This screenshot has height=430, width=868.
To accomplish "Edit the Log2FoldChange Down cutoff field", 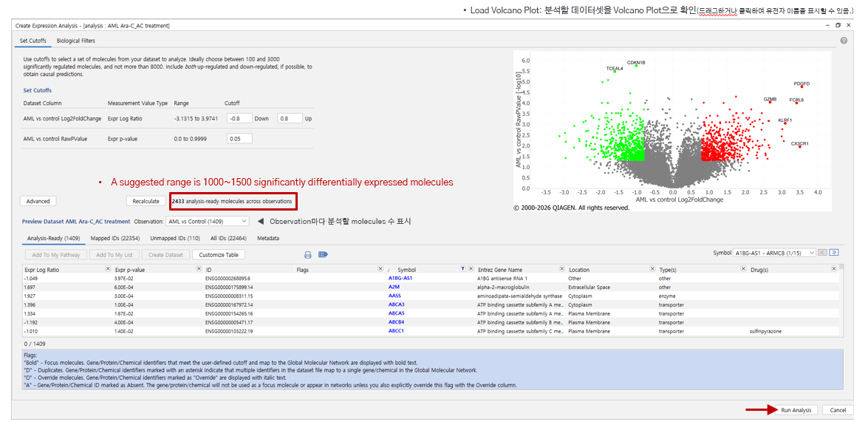I will click(239, 118).
